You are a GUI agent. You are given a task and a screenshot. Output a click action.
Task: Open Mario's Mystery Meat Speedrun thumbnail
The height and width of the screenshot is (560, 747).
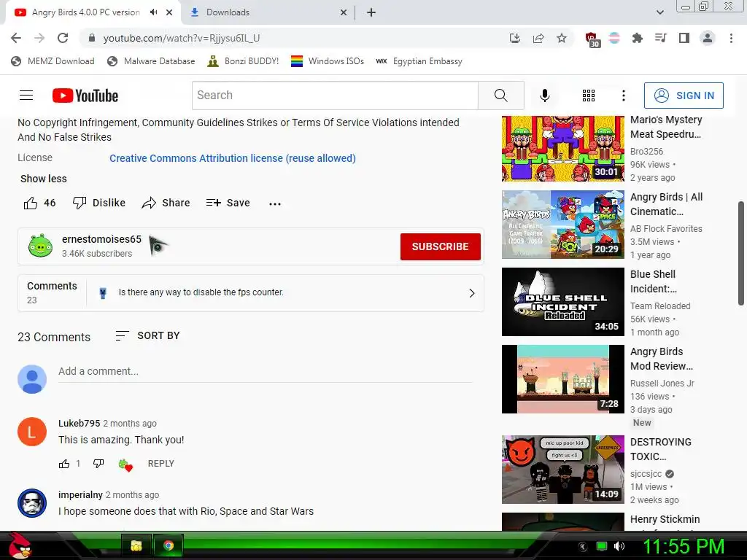tap(562, 149)
